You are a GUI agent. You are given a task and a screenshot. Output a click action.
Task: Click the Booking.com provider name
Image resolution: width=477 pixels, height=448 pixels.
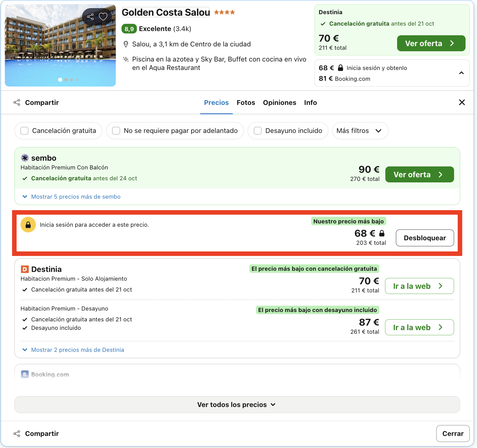[50, 374]
